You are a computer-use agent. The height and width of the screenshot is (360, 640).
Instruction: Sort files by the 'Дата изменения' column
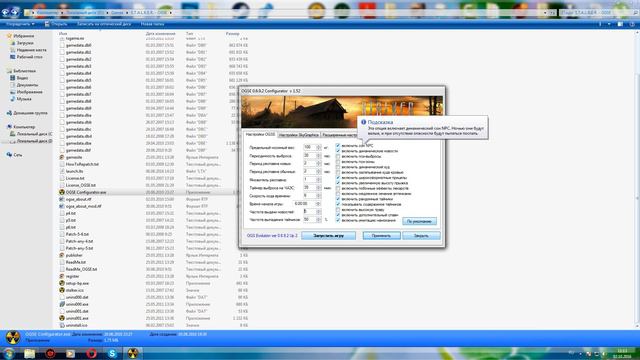tap(160, 33)
